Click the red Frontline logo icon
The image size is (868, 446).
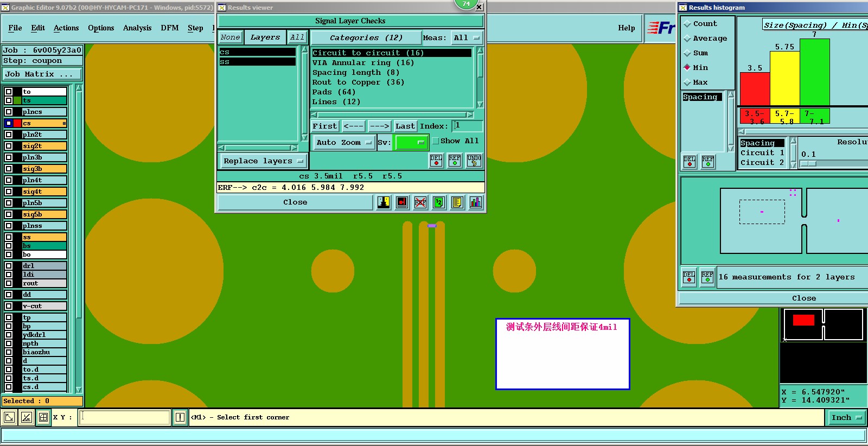[x=661, y=28]
